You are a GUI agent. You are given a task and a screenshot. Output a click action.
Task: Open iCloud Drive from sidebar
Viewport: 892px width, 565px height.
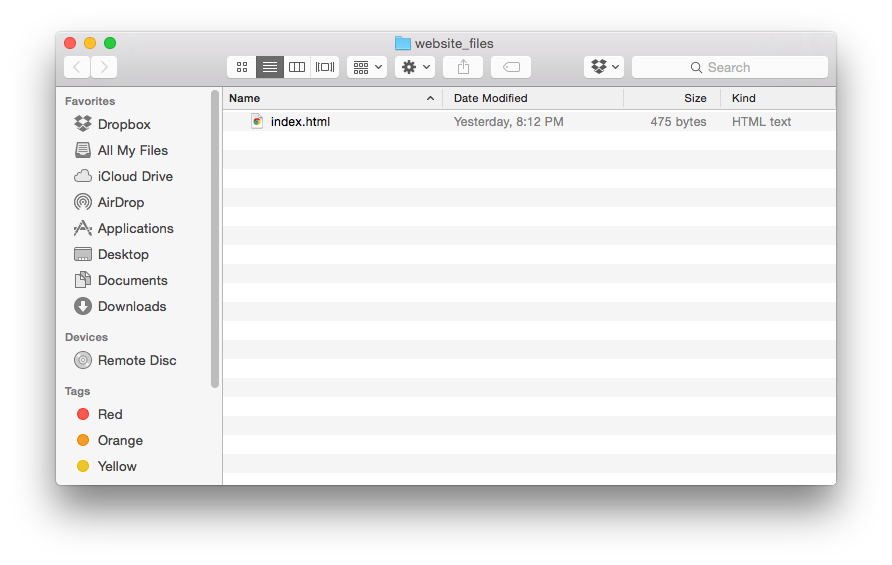click(x=134, y=176)
